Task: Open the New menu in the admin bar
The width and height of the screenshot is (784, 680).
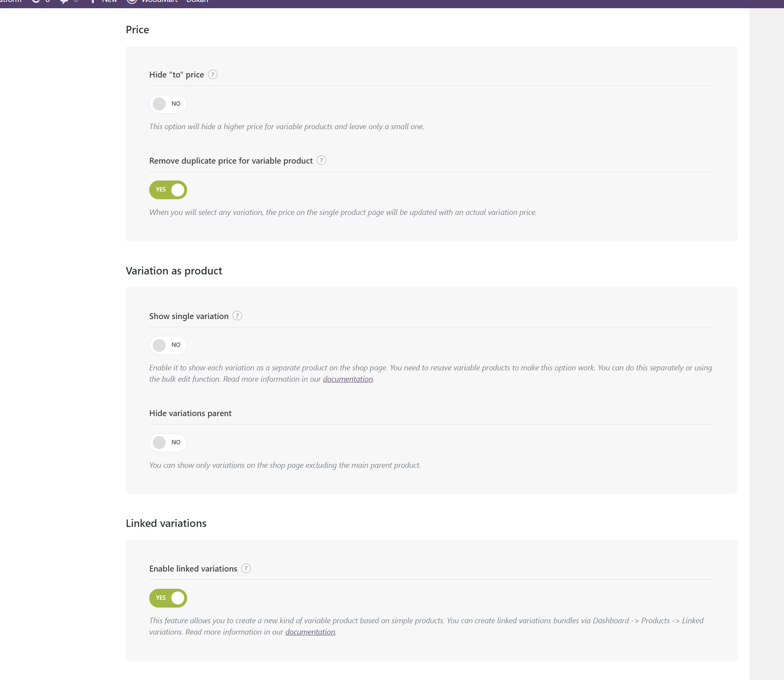Action: pyautogui.click(x=109, y=2)
